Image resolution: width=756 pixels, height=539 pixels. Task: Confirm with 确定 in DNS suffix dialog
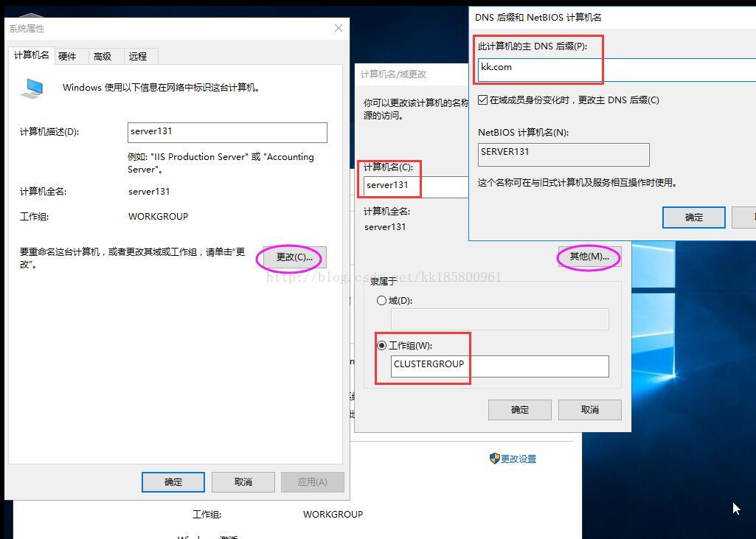click(694, 218)
